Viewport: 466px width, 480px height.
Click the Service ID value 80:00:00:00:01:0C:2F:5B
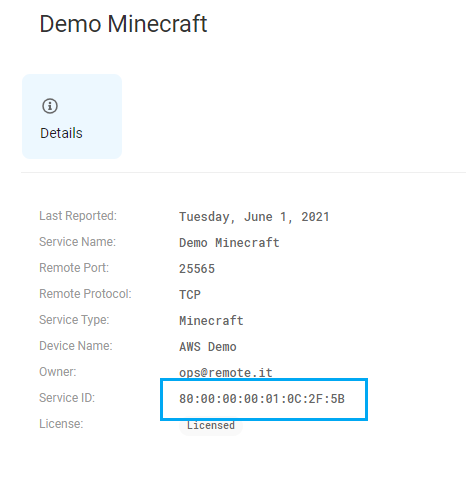262,399
